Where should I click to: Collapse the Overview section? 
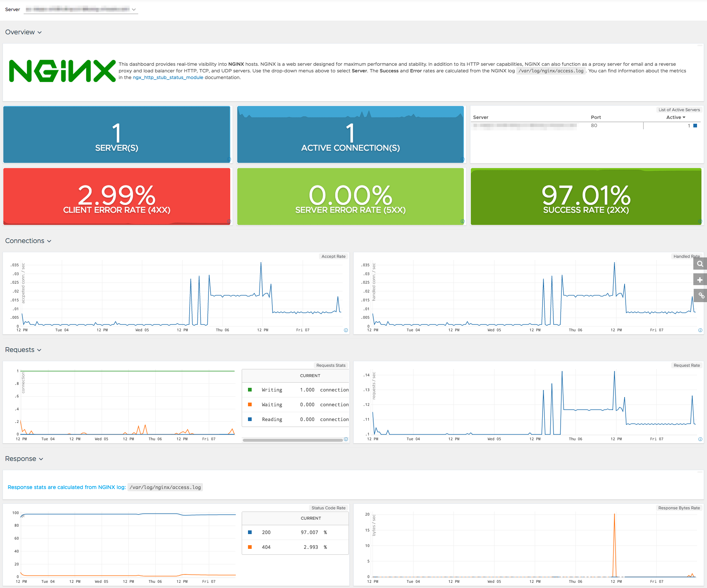(x=23, y=33)
